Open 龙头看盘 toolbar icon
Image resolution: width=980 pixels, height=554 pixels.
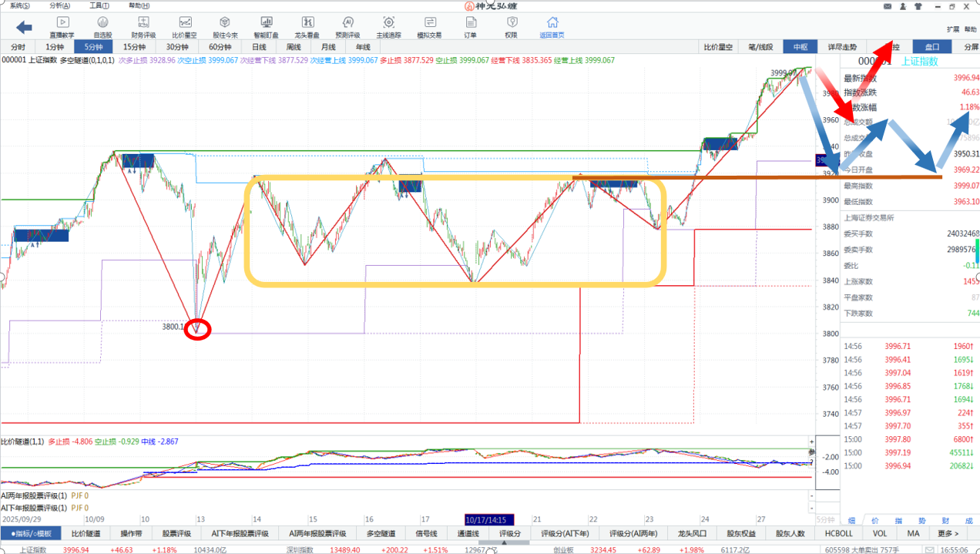307,27
